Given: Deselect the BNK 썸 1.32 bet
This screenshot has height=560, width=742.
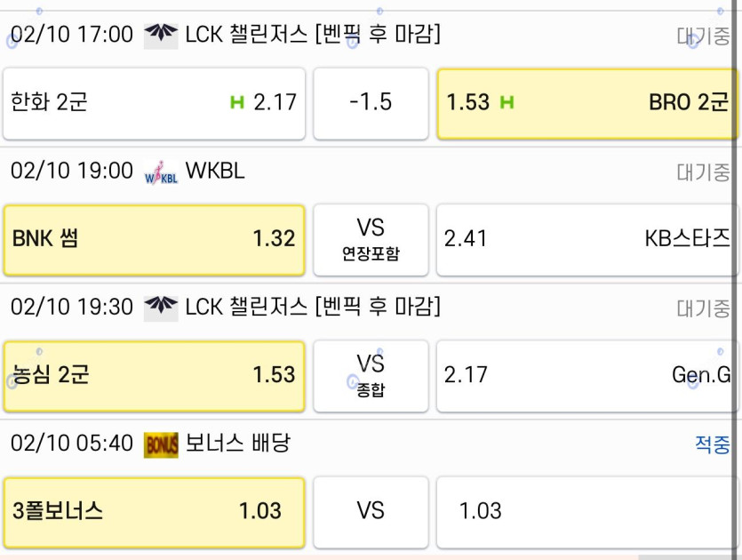Looking at the screenshot, I should pos(154,239).
